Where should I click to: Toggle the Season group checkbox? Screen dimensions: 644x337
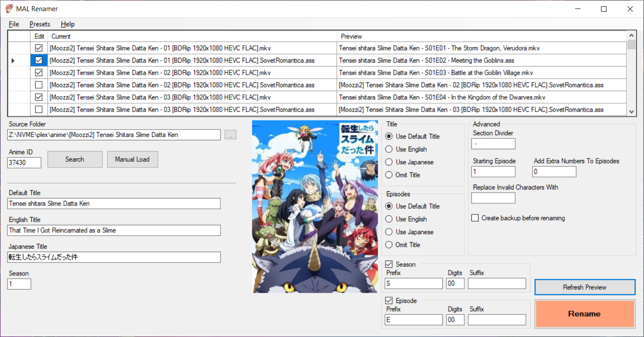389,264
